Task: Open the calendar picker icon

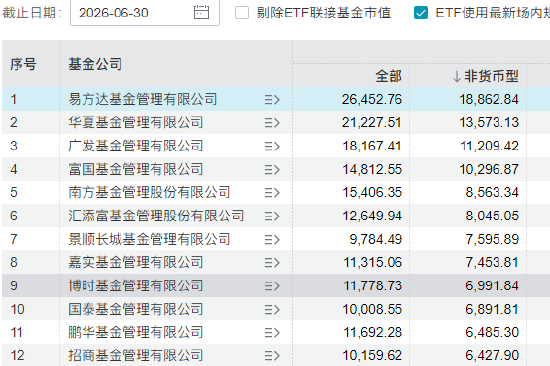Action: pyautogui.click(x=201, y=13)
